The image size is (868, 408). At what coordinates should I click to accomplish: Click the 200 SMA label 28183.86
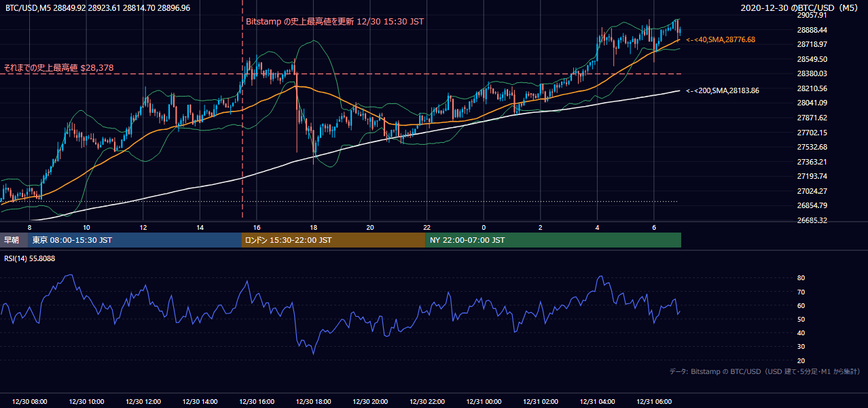723,90
